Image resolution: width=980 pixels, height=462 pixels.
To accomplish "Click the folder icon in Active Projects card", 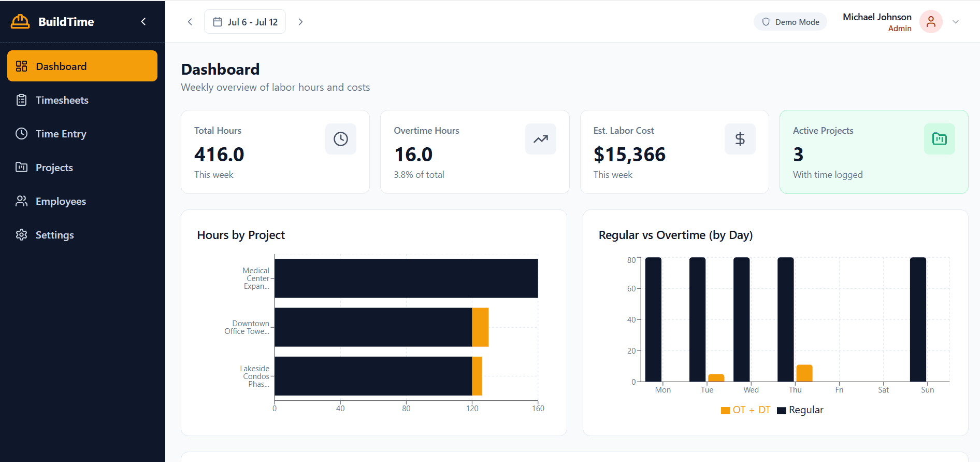I will 939,139.
